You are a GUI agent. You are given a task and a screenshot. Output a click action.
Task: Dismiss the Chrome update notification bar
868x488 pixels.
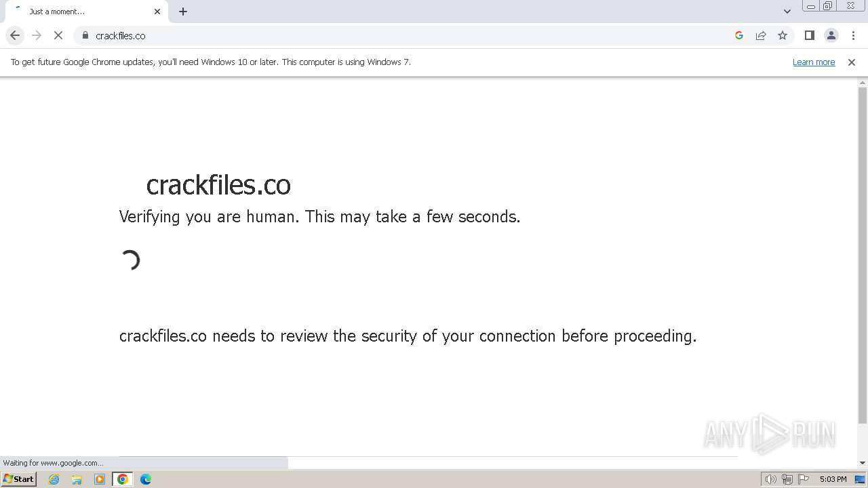coord(852,62)
